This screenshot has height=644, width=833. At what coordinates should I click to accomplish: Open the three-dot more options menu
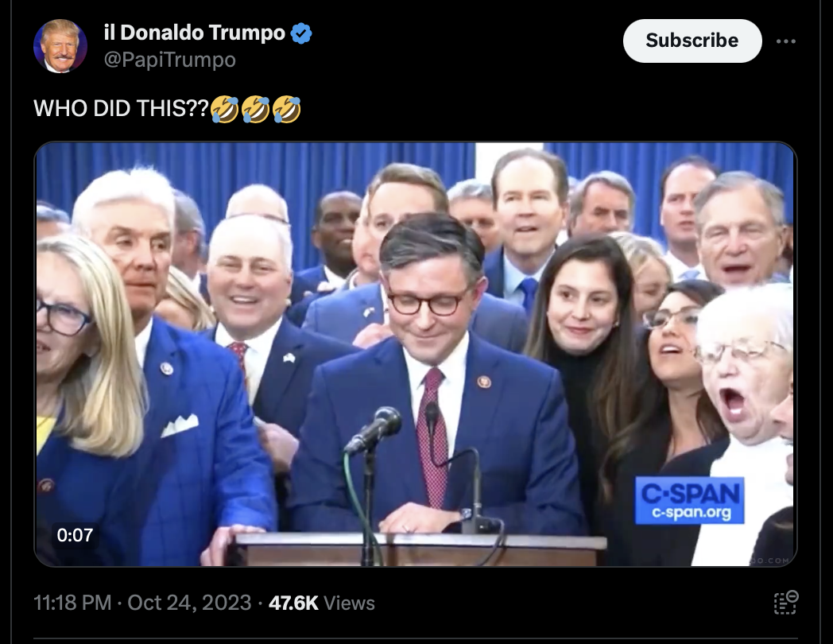tap(786, 41)
